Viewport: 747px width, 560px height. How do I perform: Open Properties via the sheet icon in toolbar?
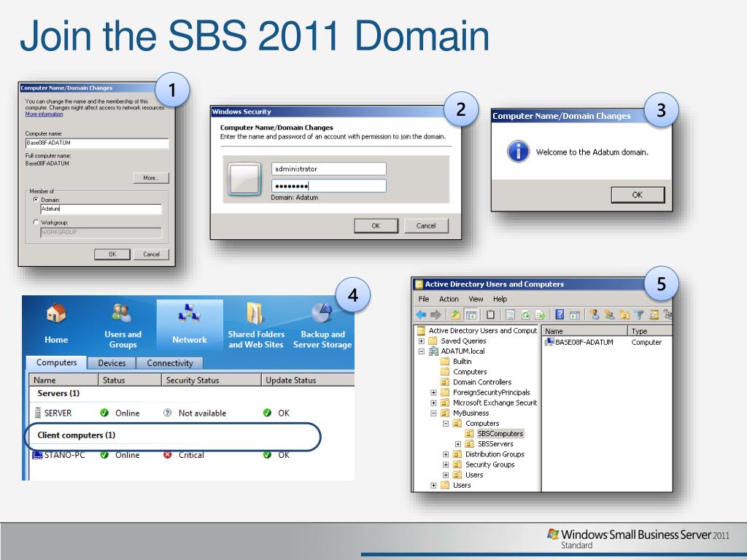click(x=510, y=315)
